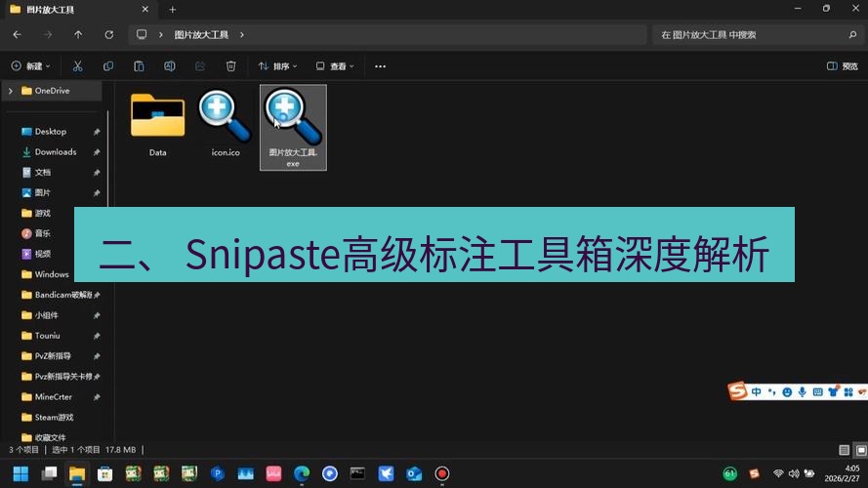The height and width of the screenshot is (488, 868).
Task: Open the 新建 (New) dropdown
Action: 30,66
